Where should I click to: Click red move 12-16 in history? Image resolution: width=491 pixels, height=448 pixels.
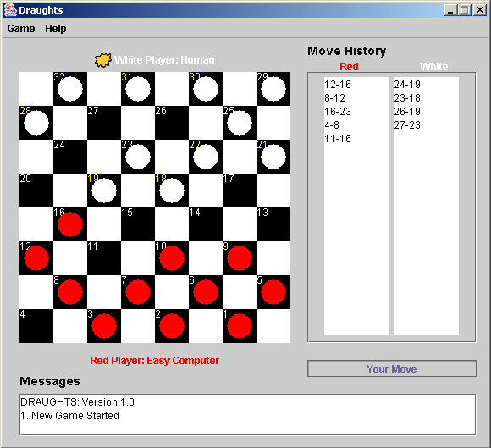click(338, 85)
